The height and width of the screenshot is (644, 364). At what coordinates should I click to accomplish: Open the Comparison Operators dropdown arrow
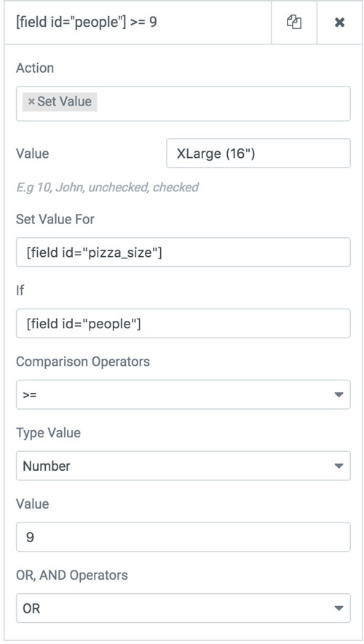point(339,394)
